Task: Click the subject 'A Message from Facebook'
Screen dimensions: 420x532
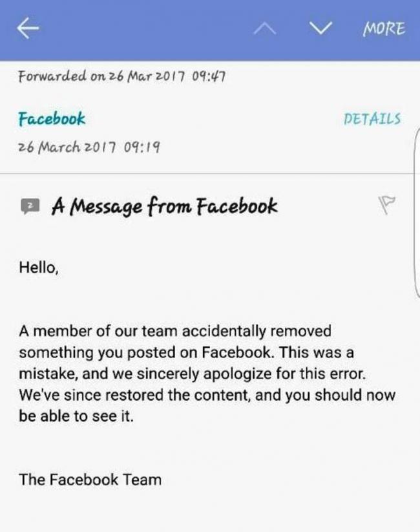Action: (164, 207)
